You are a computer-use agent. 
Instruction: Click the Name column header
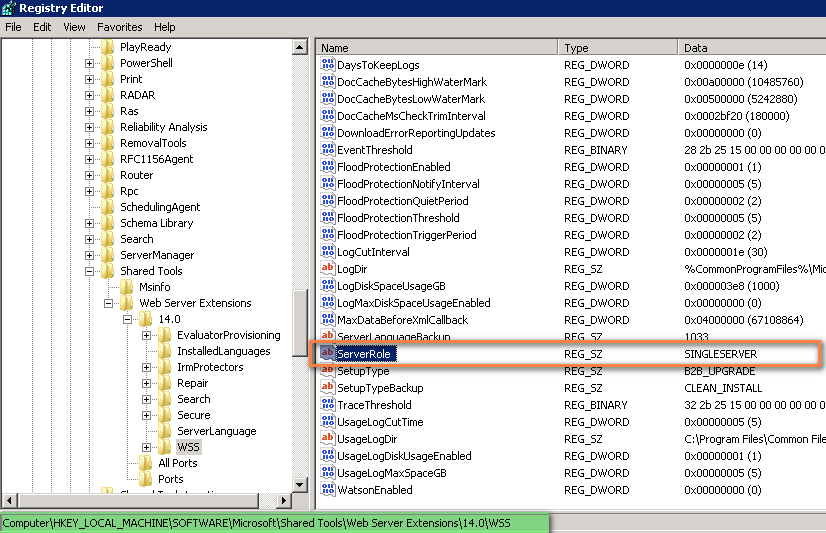coord(437,47)
